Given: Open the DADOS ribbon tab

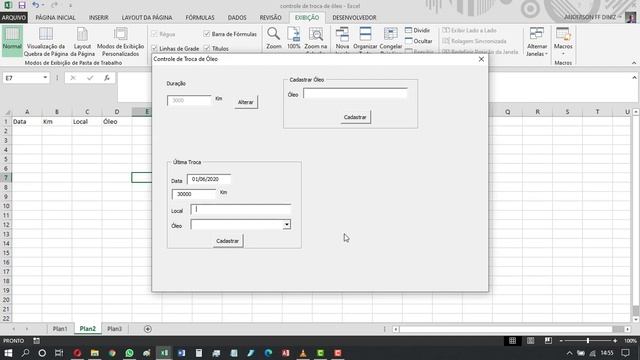Looking at the screenshot, I should 237,18.
